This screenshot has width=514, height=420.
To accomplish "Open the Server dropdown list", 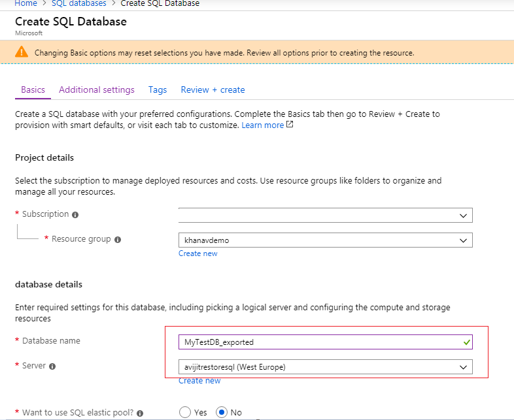I will [x=325, y=367].
